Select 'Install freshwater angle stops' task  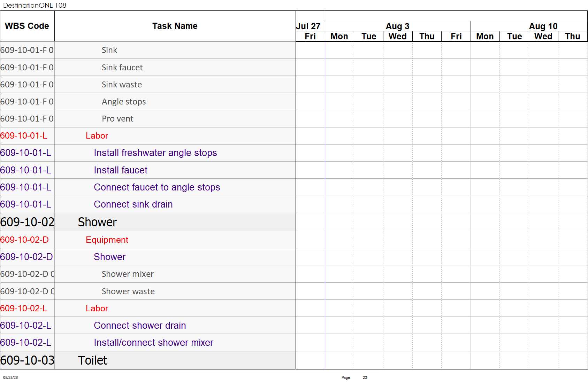click(155, 153)
